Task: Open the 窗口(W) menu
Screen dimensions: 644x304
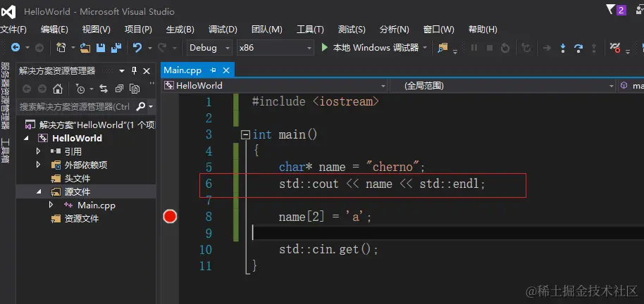Action: [x=439, y=30]
